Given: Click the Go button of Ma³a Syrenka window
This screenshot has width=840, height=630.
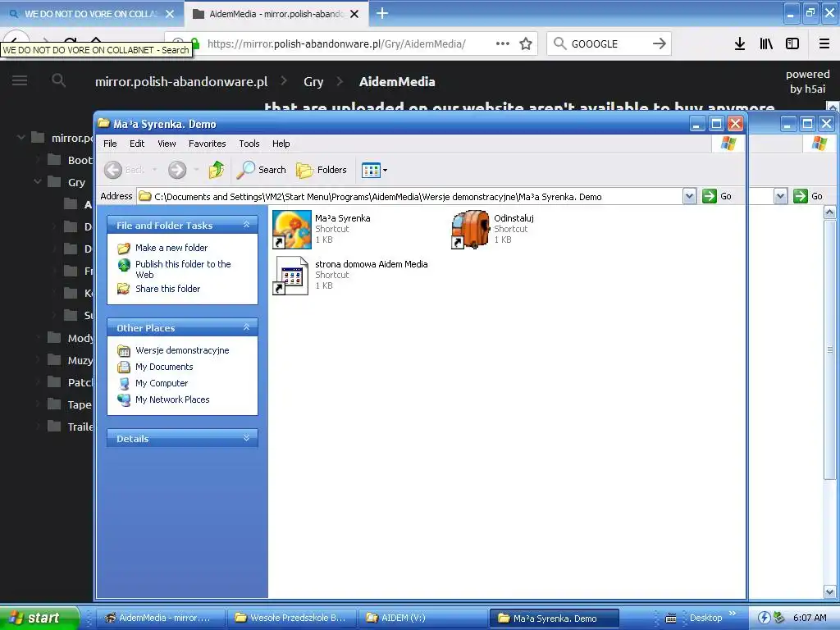Looking at the screenshot, I should pyautogui.click(x=717, y=196).
